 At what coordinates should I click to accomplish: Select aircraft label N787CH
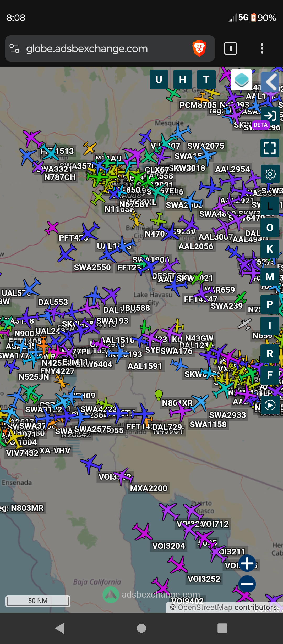60,177
